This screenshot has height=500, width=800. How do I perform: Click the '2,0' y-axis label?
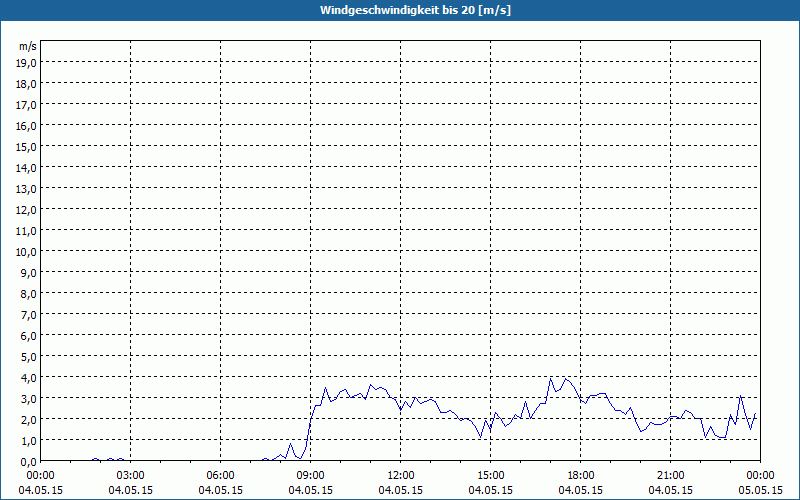28,419
